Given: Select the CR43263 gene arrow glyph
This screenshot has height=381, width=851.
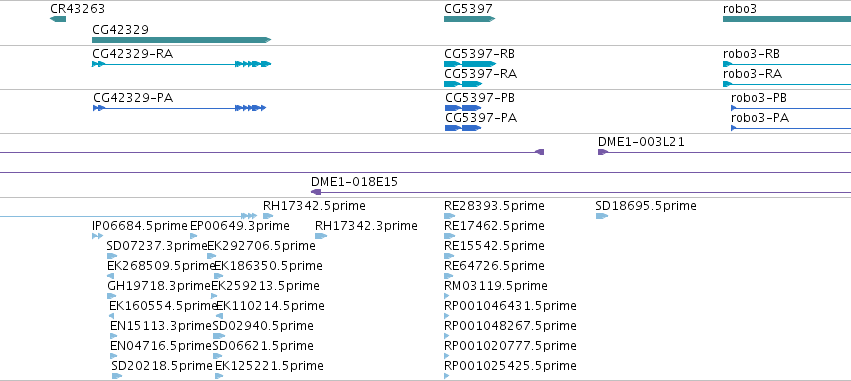Looking at the screenshot, I should pyautogui.click(x=58, y=19).
